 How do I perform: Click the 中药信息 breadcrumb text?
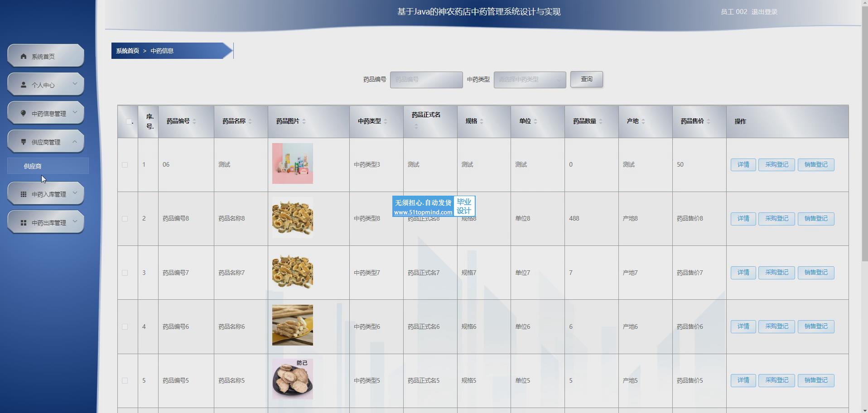click(162, 51)
